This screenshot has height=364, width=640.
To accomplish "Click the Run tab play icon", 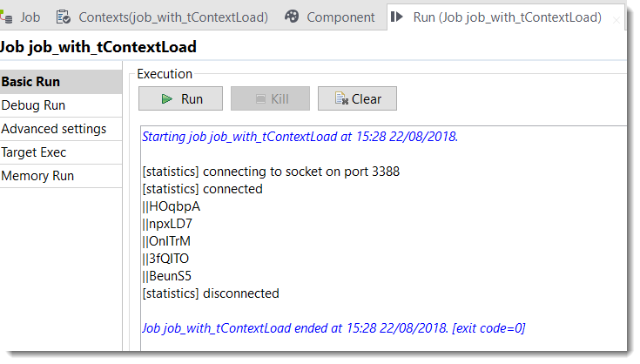I will 397,17.
